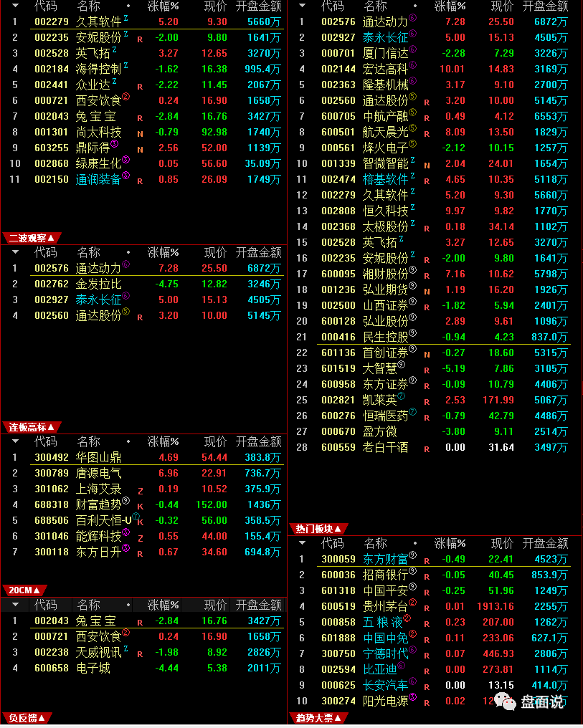Click the K marker on 百利天恒-U row
This screenshot has height=728, width=583.
141,522
